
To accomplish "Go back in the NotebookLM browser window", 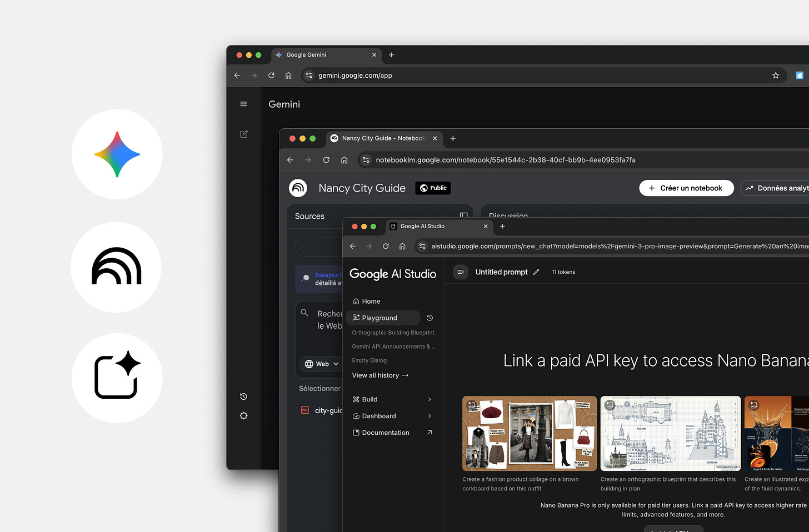I will pyautogui.click(x=290, y=160).
